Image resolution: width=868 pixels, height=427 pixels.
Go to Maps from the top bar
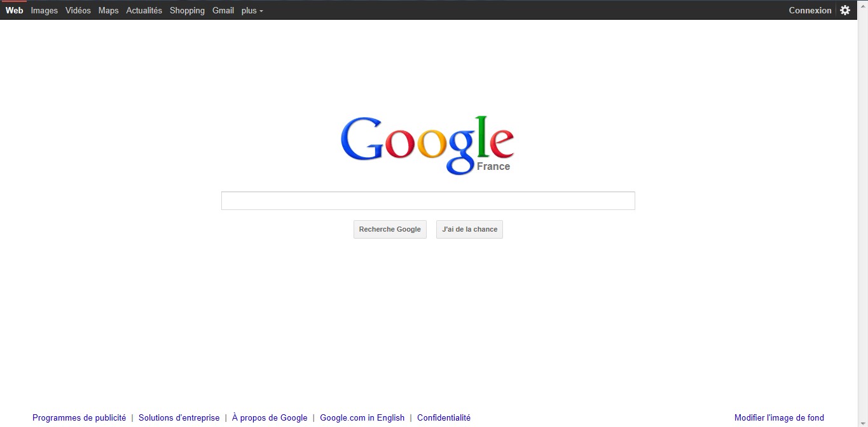[x=108, y=10]
